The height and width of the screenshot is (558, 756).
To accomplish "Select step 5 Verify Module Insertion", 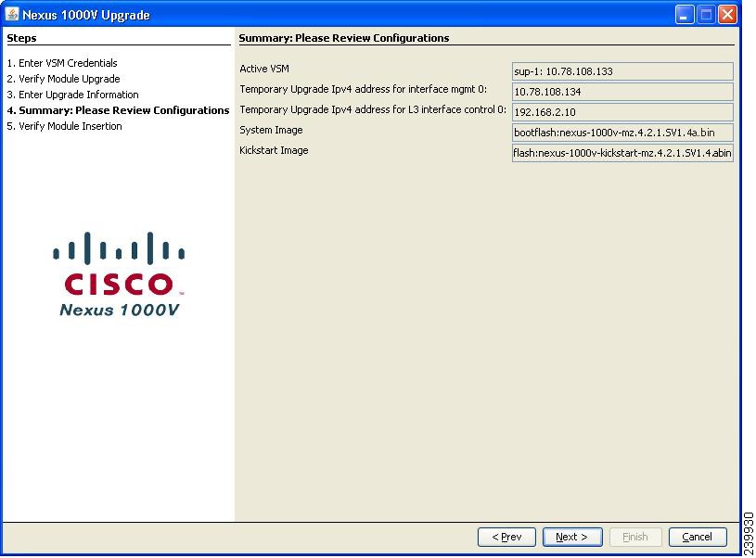I will (x=65, y=126).
